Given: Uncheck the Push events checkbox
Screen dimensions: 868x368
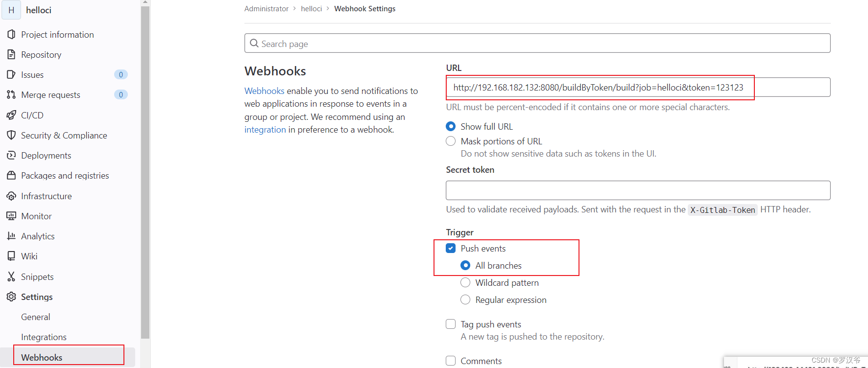Looking at the screenshot, I should coord(451,248).
